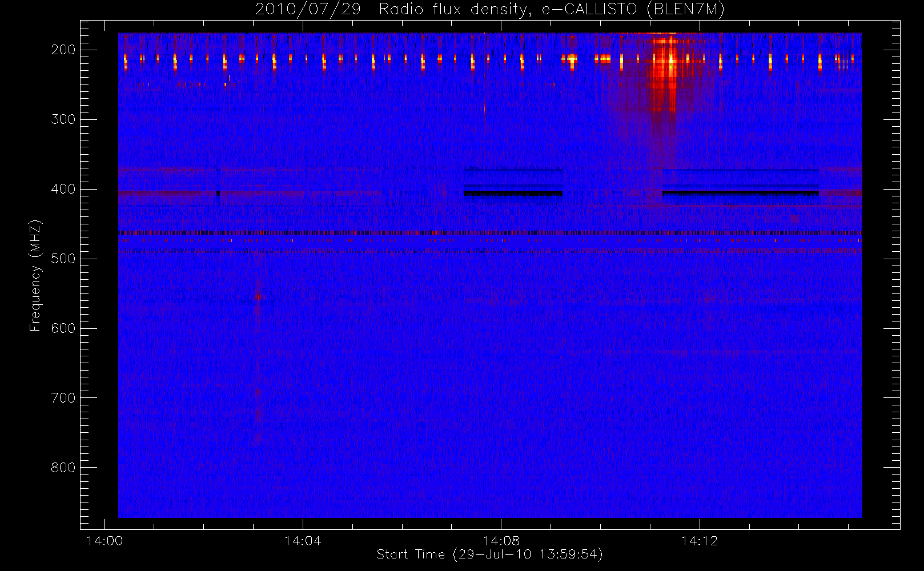Click the 14:00 time tick label
This screenshot has height=571, width=924.
104,541
